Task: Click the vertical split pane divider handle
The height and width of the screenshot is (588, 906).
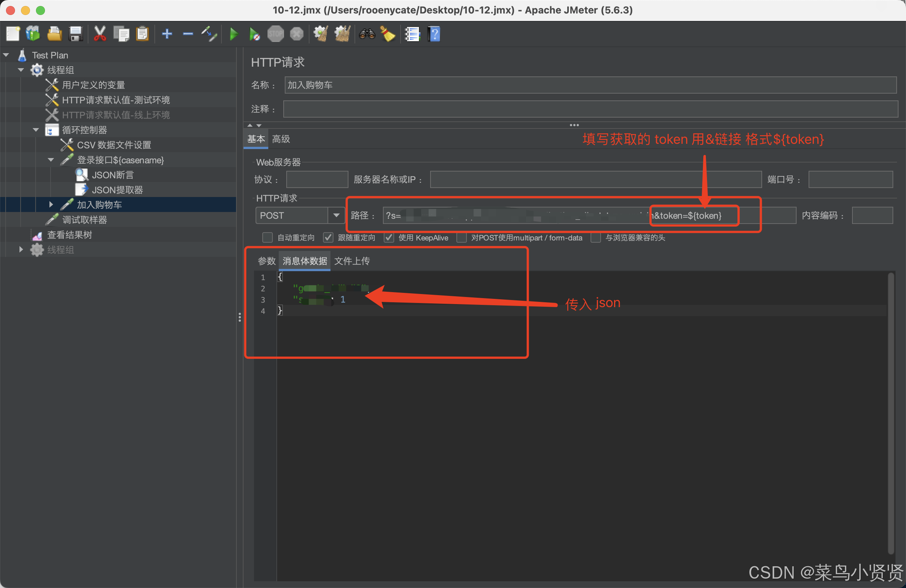Action: pos(239,317)
